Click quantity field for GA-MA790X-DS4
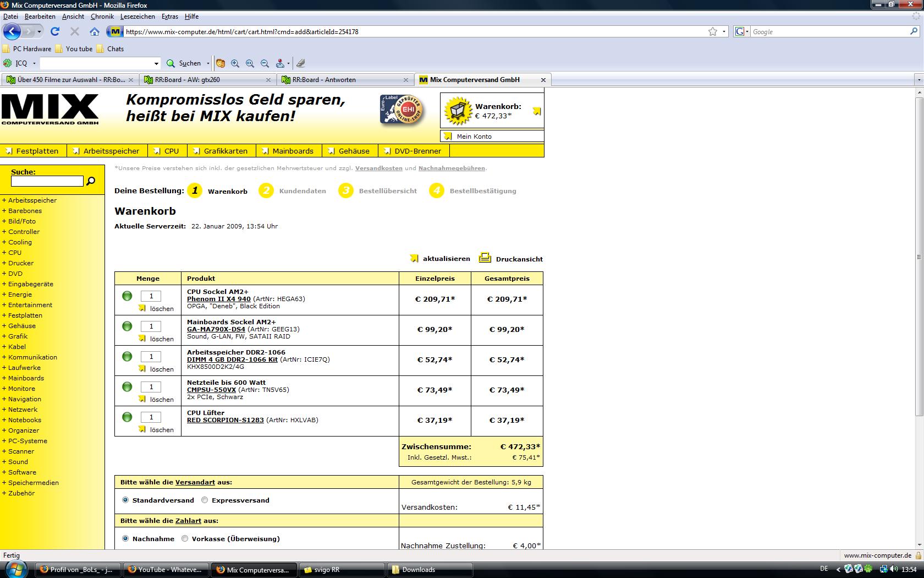The width and height of the screenshot is (924, 578). pyautogui.click(x=151, y=326)
